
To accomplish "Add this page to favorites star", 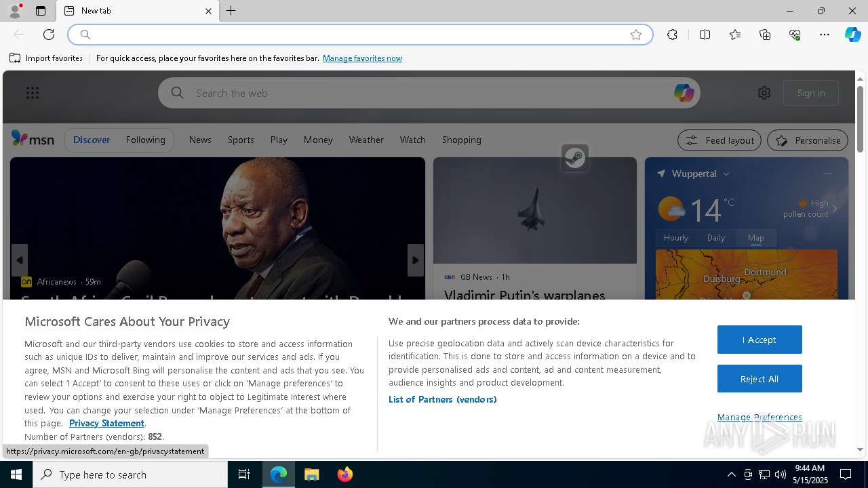I will point(636,35).
